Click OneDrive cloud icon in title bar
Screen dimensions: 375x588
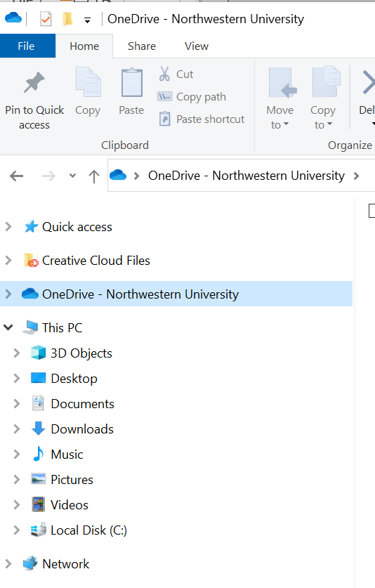pos(13,18)
